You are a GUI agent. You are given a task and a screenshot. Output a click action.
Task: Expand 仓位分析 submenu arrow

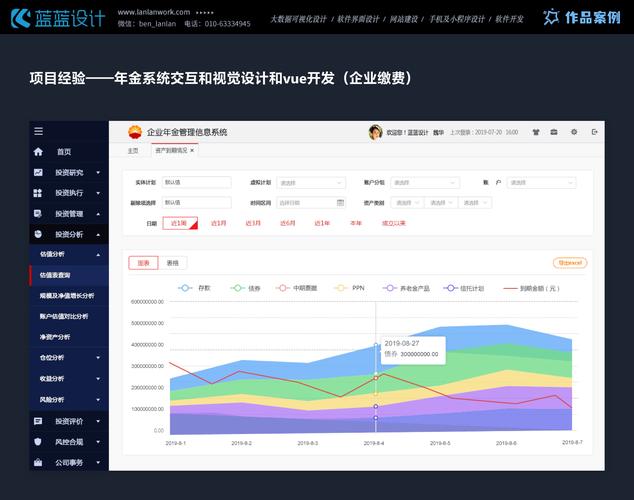click(98, 358)
